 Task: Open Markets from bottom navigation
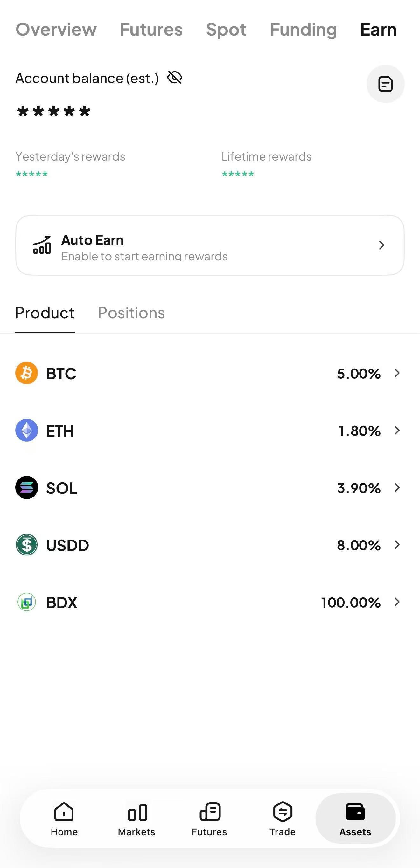click(x=136, y=819)
